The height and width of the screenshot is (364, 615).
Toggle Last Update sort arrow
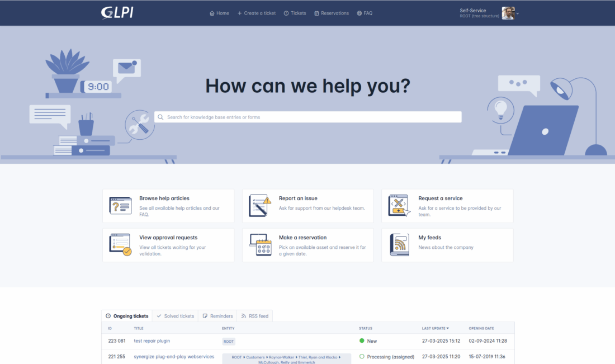447,328
